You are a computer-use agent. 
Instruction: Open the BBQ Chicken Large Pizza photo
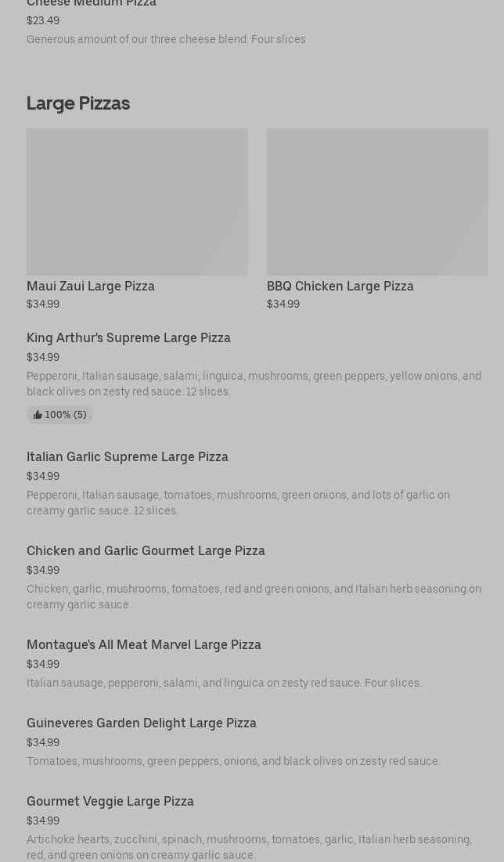click(377, 201)
